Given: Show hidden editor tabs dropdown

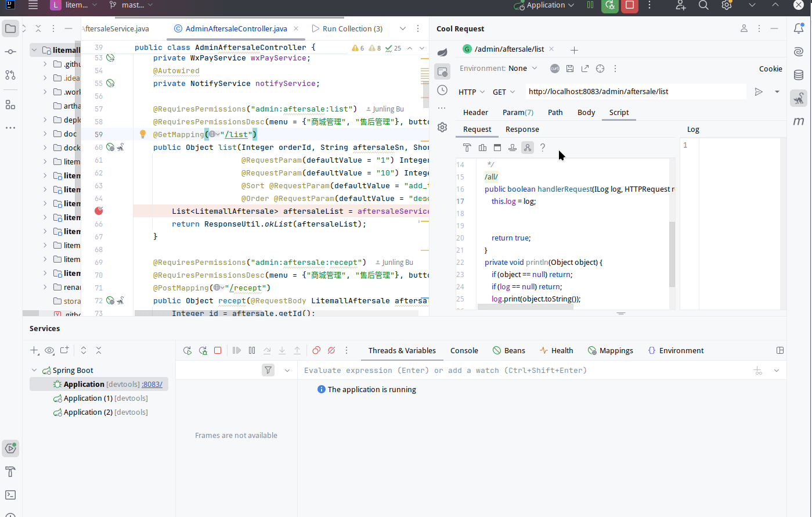Looking at the screenshot, I should click(402, 28).
